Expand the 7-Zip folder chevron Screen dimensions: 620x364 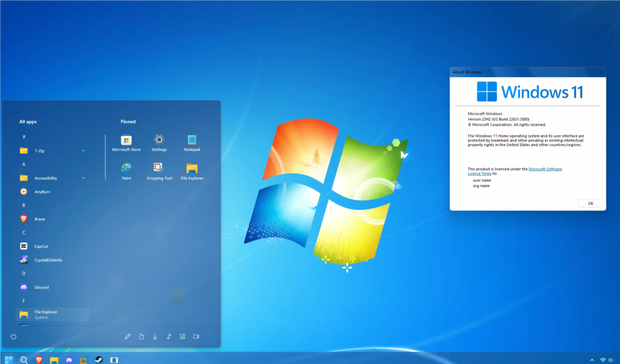83,151
